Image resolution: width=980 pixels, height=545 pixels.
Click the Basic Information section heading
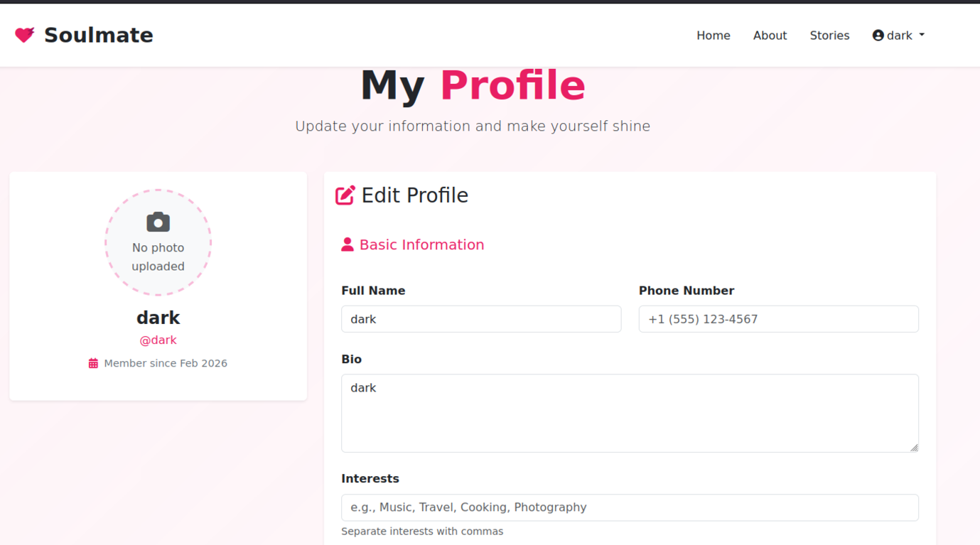tap(421, 244)
